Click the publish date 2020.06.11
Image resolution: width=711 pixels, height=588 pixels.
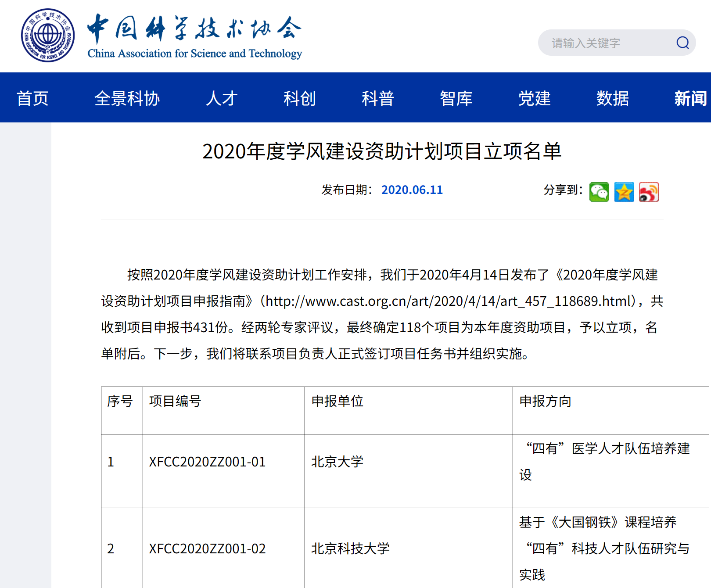[x=412, y=190]
